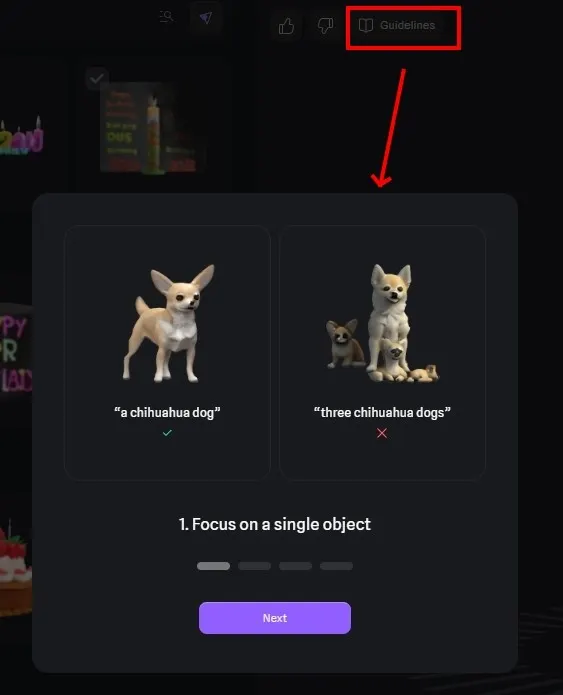Select the single chihuahua dog example image

[169, 324]
